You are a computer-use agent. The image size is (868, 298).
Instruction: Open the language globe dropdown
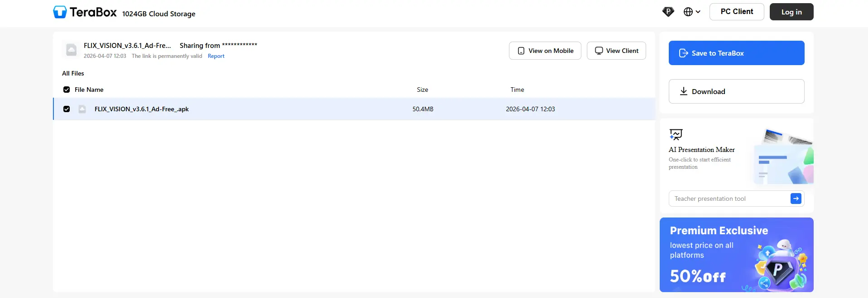point(692,12)
